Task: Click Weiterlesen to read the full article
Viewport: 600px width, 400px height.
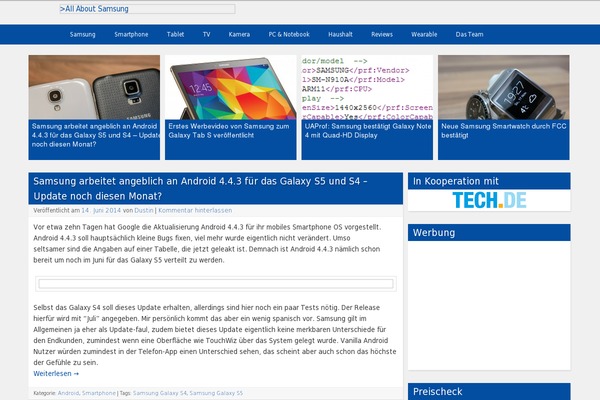Action: (x=56, y=374)
